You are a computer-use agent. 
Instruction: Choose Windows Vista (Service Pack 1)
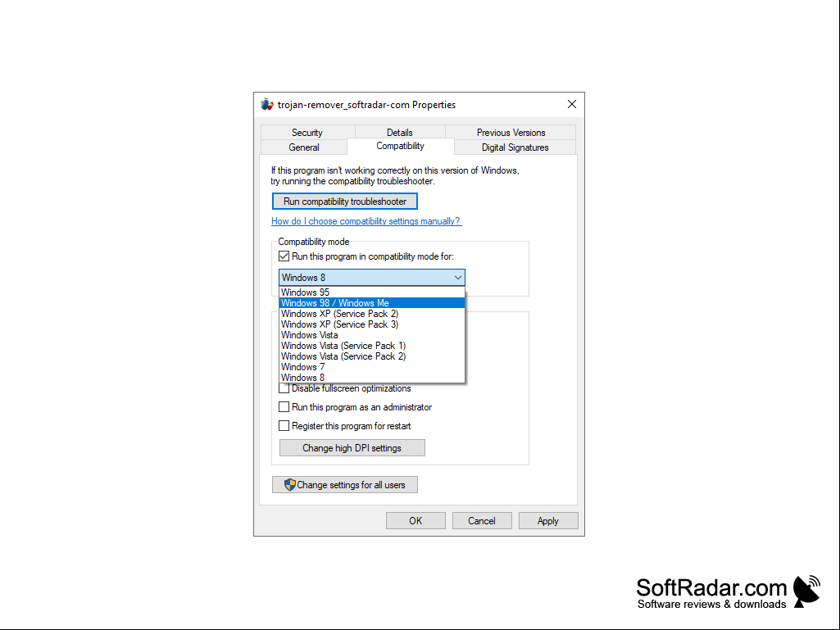point(372,346)
